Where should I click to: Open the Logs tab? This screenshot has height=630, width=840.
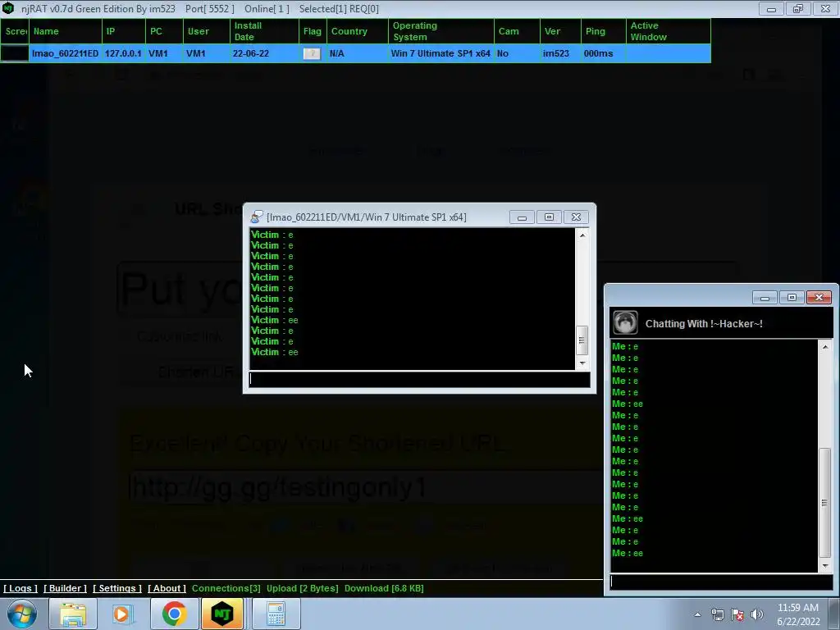21,588
